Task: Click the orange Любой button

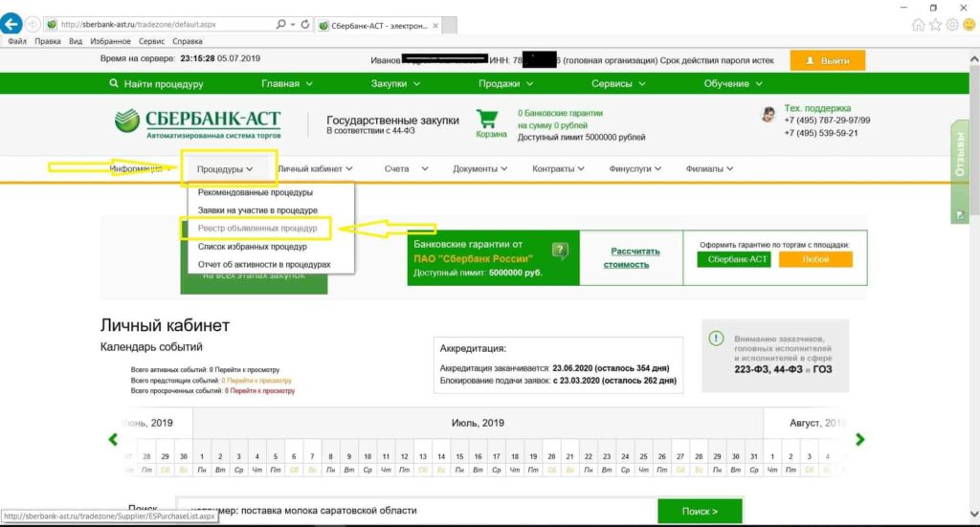Action: pos(815,259)
